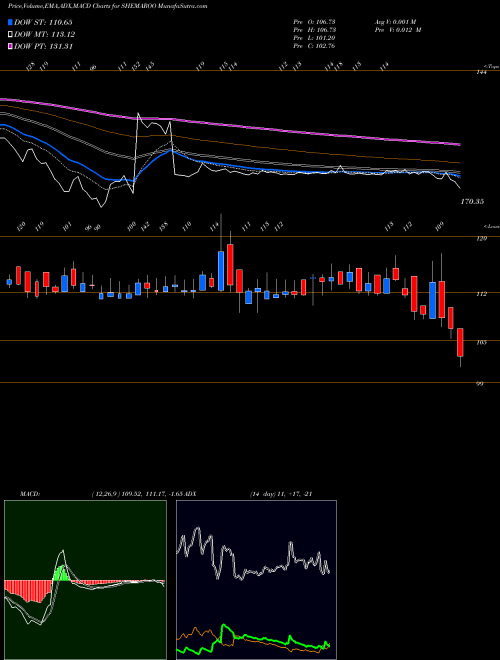This screenshot has width=500, height=660.
Task: Click the '(14 day)' ADX readings text
Action: click(280, 494)
